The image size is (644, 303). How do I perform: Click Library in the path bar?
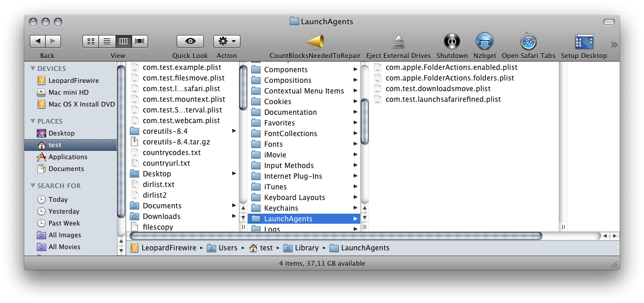tap(301, 247)
